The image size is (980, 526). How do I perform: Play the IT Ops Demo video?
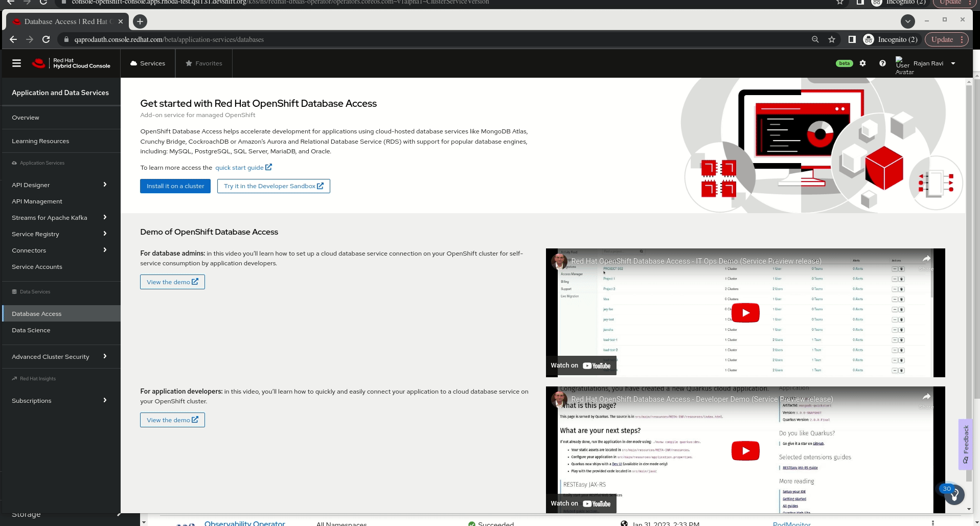click(745, 313)
